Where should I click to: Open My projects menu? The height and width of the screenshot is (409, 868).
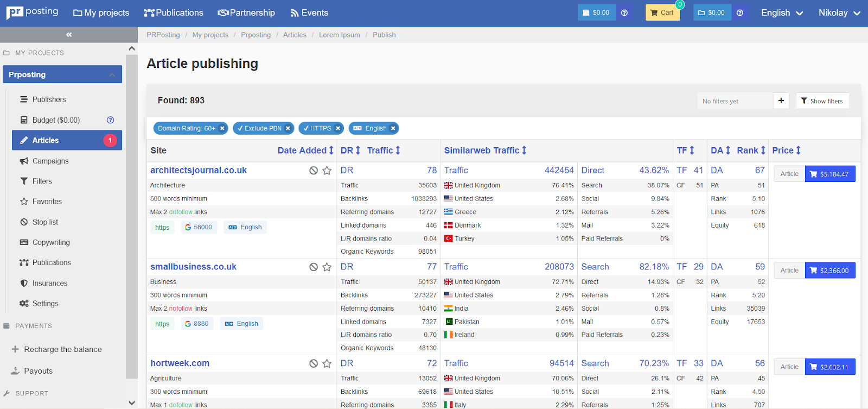(101, 12)
